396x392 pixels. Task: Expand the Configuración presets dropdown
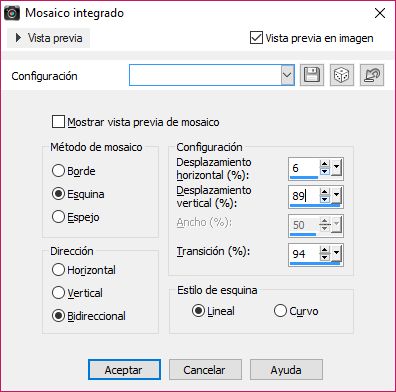287,75
